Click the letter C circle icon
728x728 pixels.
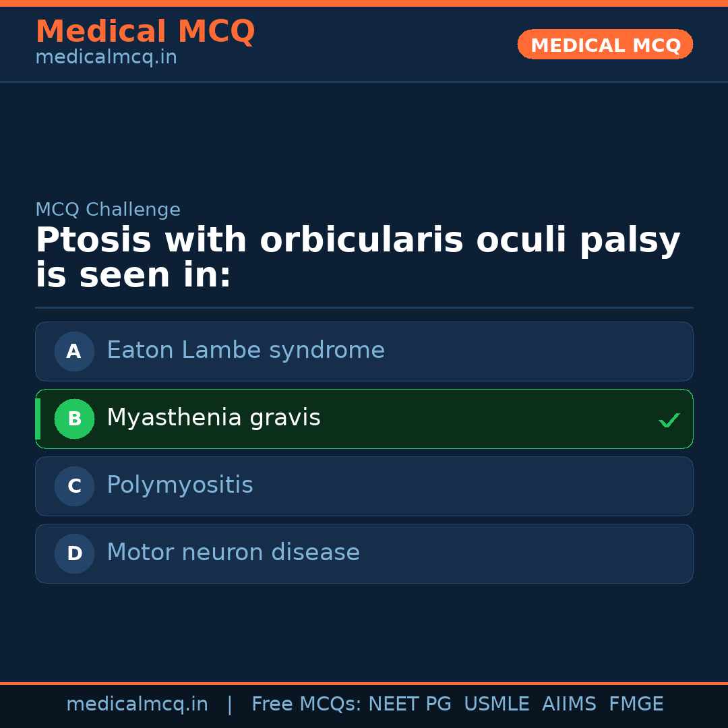pos(74,486)
